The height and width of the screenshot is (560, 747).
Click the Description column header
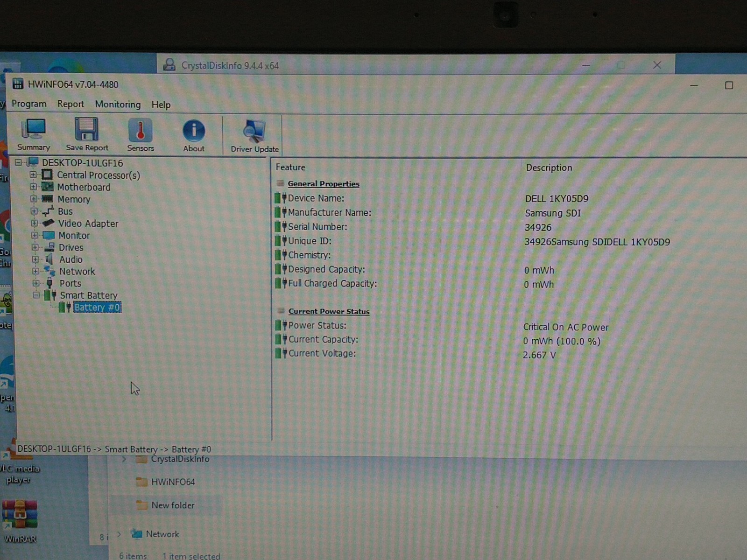click(549, 168)
